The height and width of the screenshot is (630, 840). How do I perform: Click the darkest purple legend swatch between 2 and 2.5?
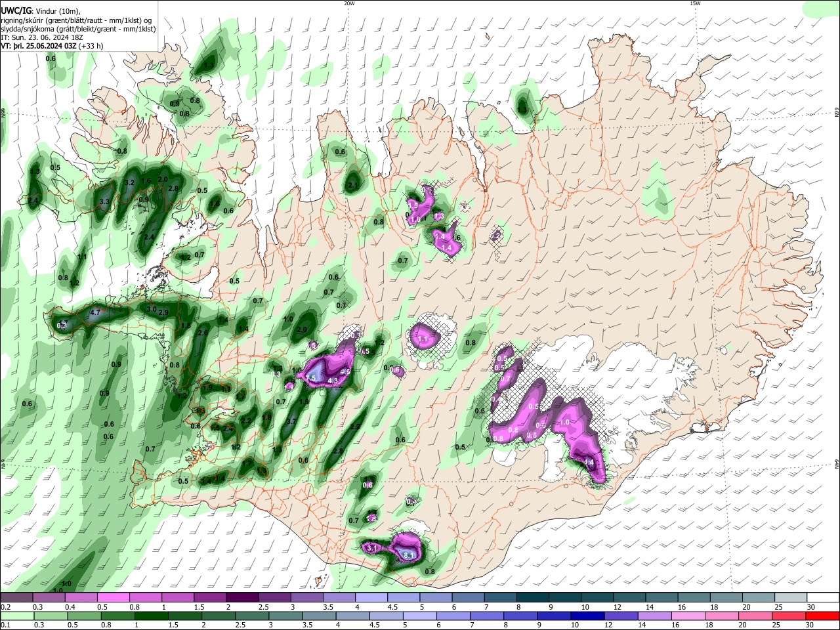242,597
